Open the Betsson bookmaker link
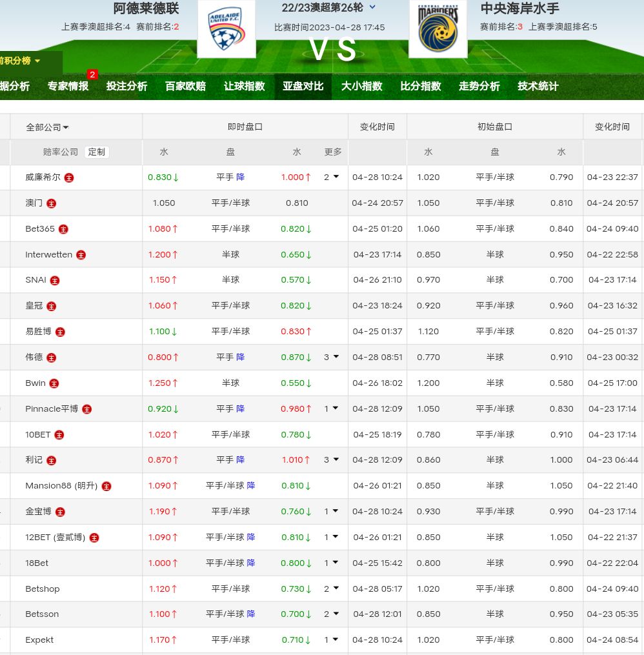 tap(42, 614)
